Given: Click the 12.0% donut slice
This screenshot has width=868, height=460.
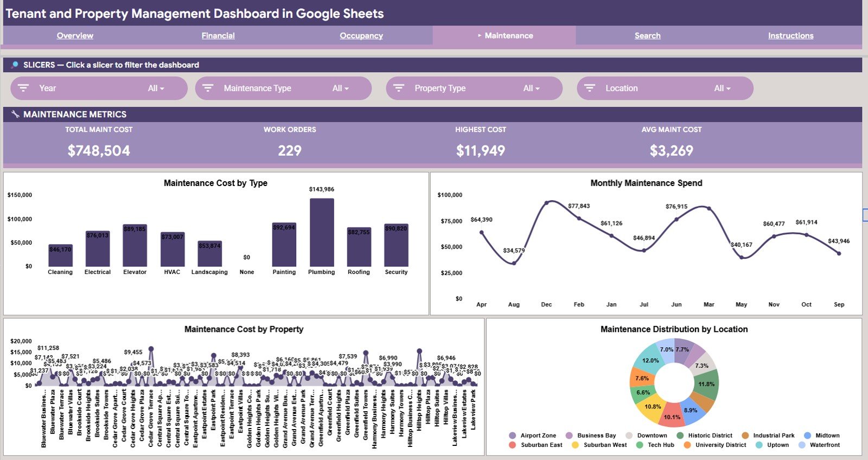Looking at the screenshot, I should click(650, 360).
